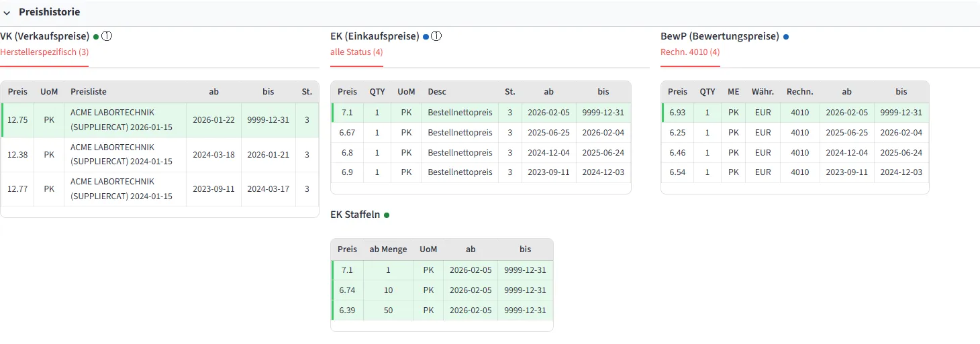
Task: Select VK row with price 12.75
Action: click(160, 120)
